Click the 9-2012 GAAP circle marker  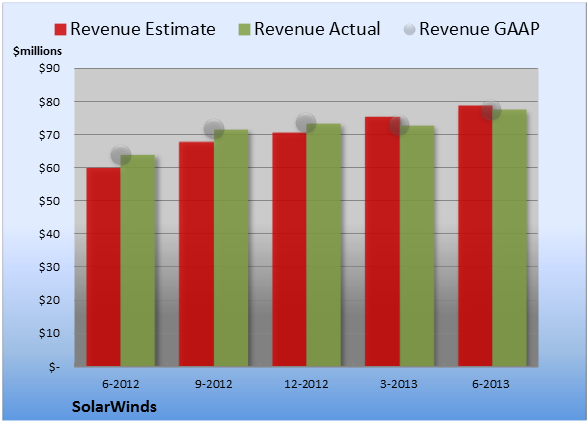click(x=214, y=129)
